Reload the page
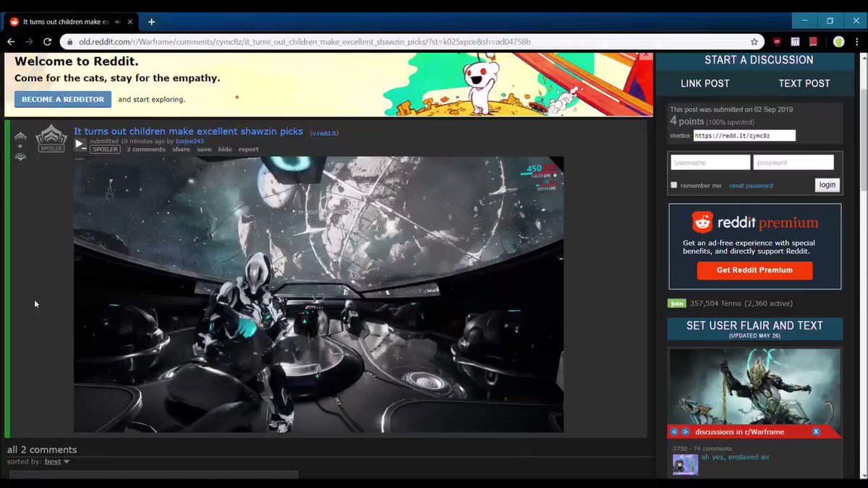The width and height of the screenshot is (868, 488). (x=48, y=42)
